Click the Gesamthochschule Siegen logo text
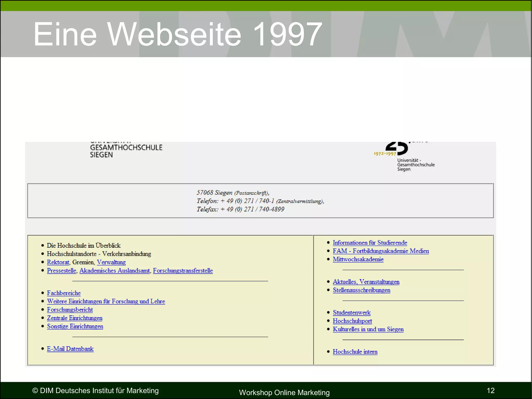532x399 pixels. click(x=126, y=151)
